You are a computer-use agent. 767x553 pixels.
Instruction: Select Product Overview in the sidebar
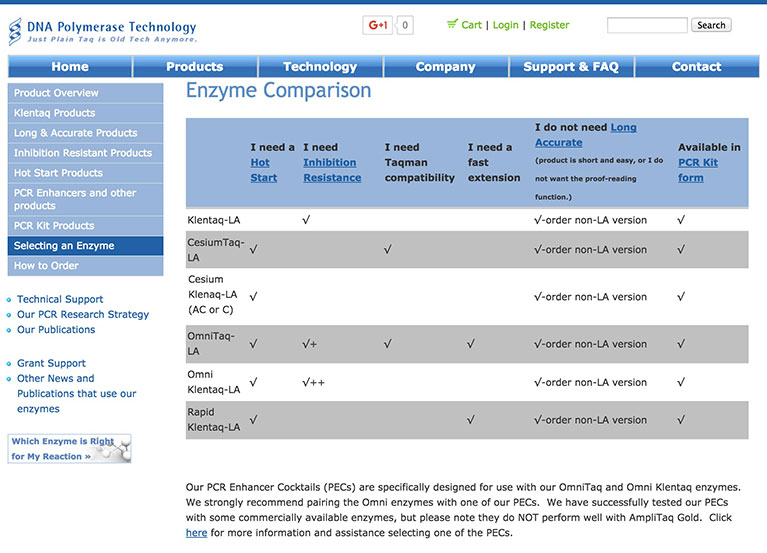pyautogui.click(x=86, y=93)
